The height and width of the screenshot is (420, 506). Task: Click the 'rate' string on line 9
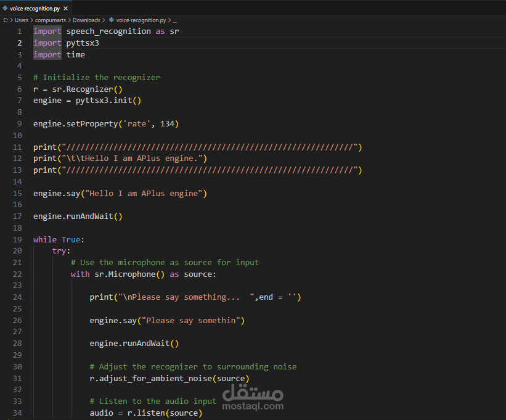(136, 123)
